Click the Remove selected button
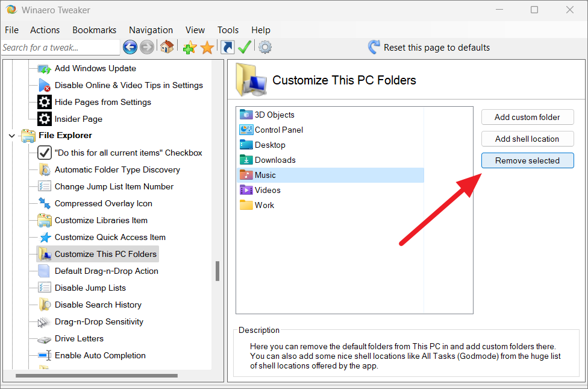The image size is (588, 389). coord(527,160)
